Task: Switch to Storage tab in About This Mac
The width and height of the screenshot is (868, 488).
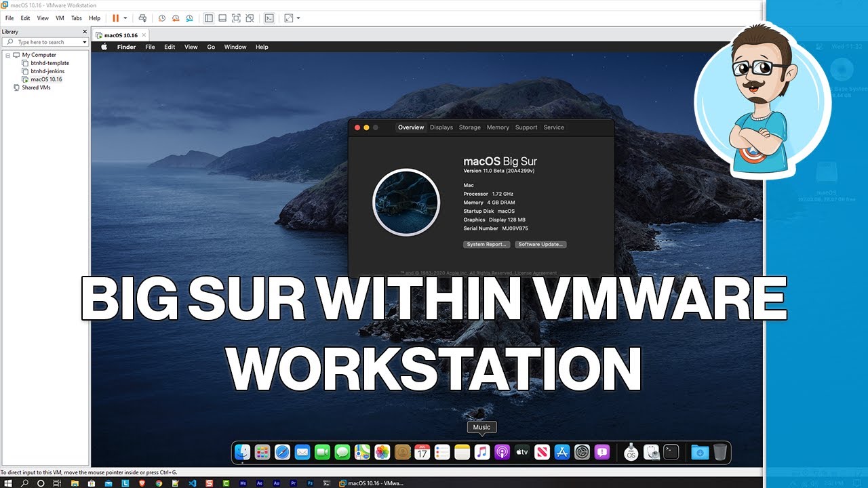Action: click(469, 127)
